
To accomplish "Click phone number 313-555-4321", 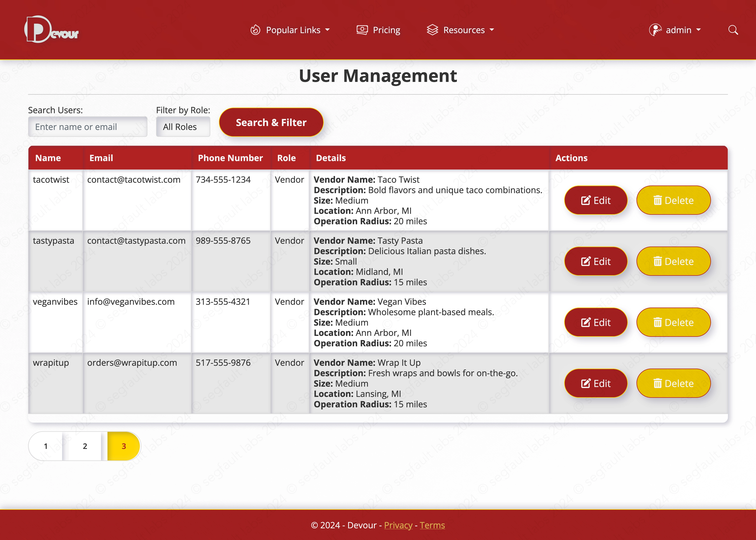I will [223, 301].
